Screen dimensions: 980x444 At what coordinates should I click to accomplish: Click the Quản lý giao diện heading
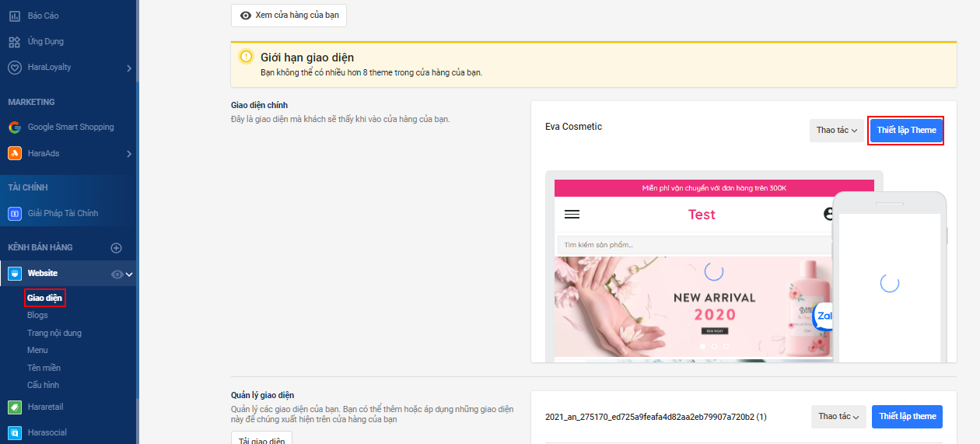click(262, 395)
